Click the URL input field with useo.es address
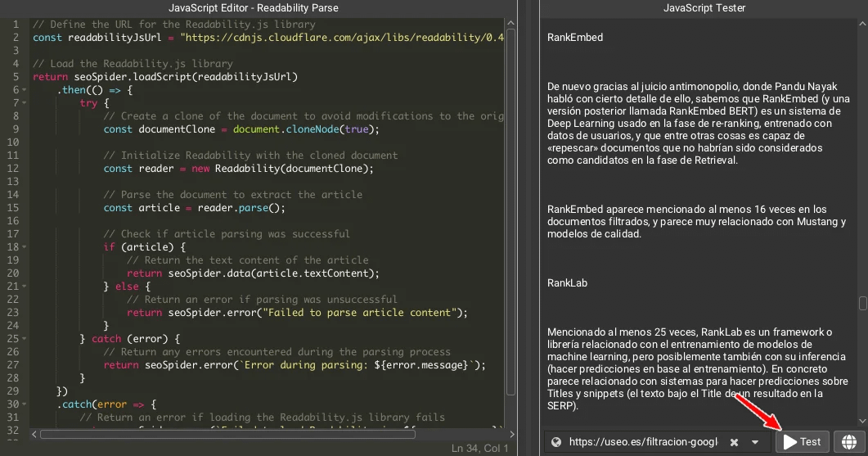 tap(644, 441)
